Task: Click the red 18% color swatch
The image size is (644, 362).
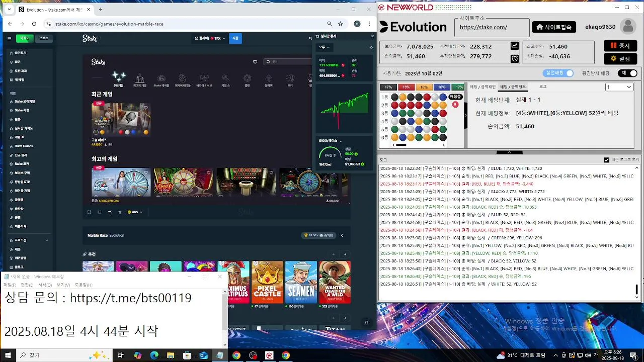Action: pos(406,87)
